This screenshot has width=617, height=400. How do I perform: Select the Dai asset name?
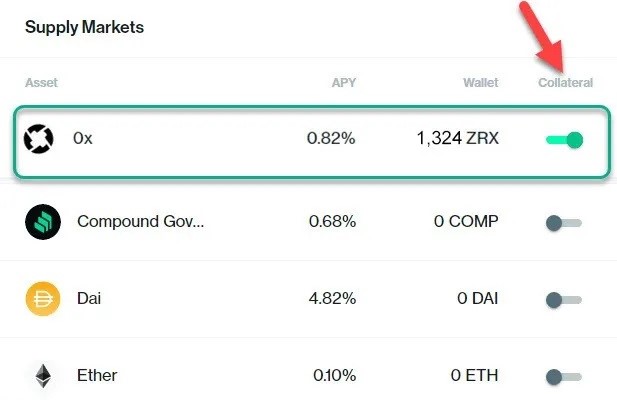coord(89,299)
